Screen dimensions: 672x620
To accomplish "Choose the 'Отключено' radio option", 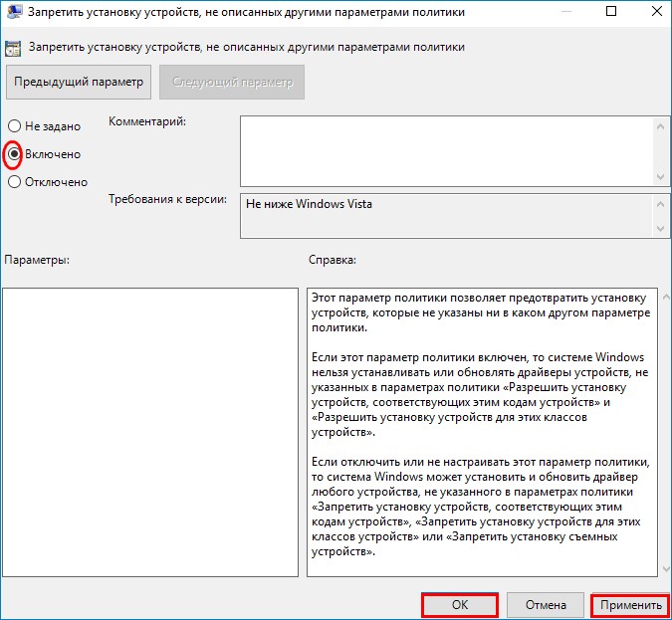I will [14, 182].
